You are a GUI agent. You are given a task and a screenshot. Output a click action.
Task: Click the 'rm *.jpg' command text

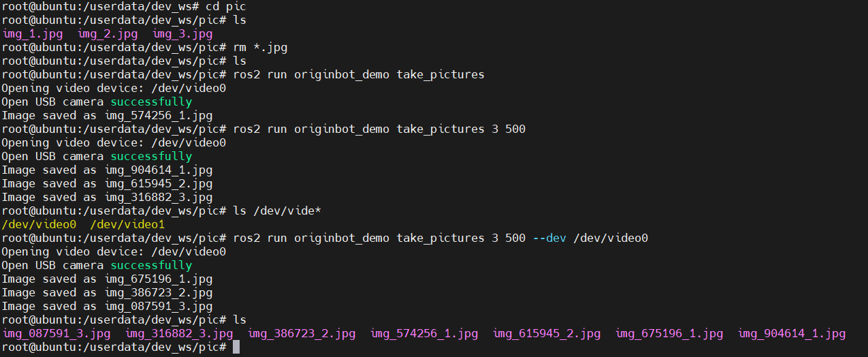(x=260, y=48)
